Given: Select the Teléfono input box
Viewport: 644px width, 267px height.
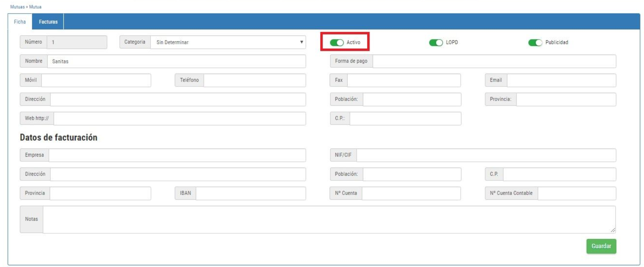Looking at the screenshot, I should click(x=255, y=80).
